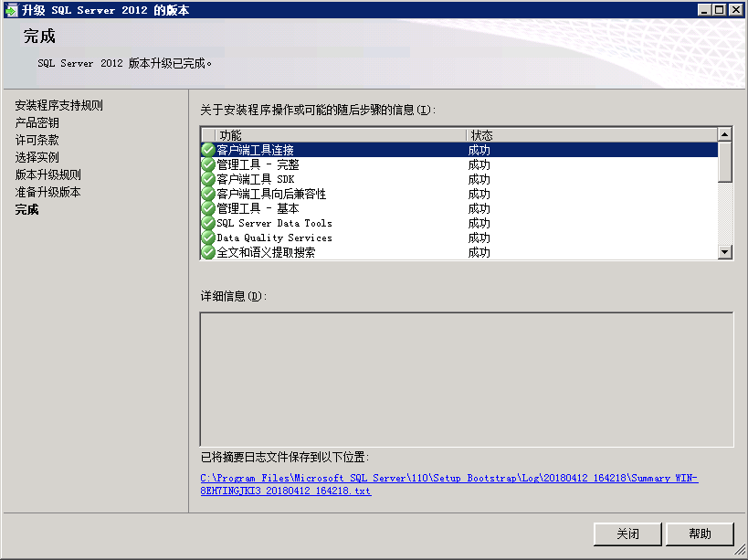Click the 关闭 button

point(627,534)
